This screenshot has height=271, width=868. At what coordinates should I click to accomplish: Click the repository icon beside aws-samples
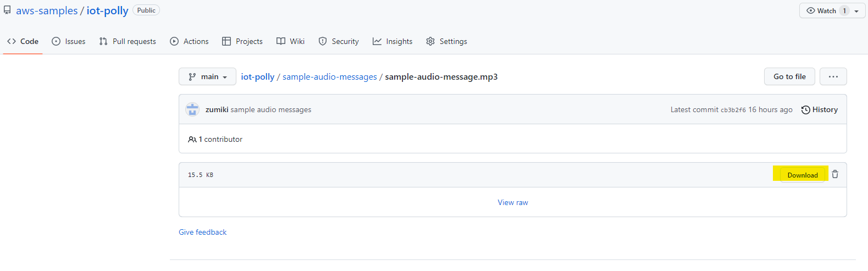(x=7, y=10)
